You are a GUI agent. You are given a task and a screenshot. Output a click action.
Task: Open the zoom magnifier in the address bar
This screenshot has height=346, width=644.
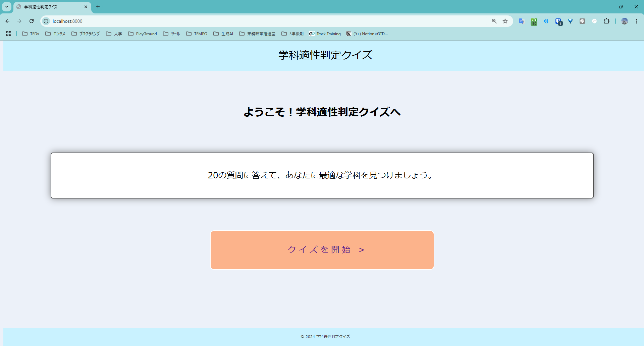pos(494,21)
